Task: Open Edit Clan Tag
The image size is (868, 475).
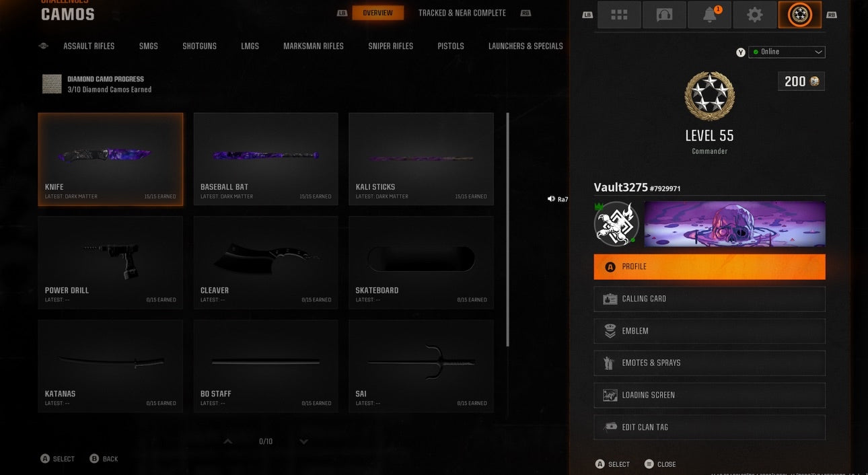Action: point(709,427)
